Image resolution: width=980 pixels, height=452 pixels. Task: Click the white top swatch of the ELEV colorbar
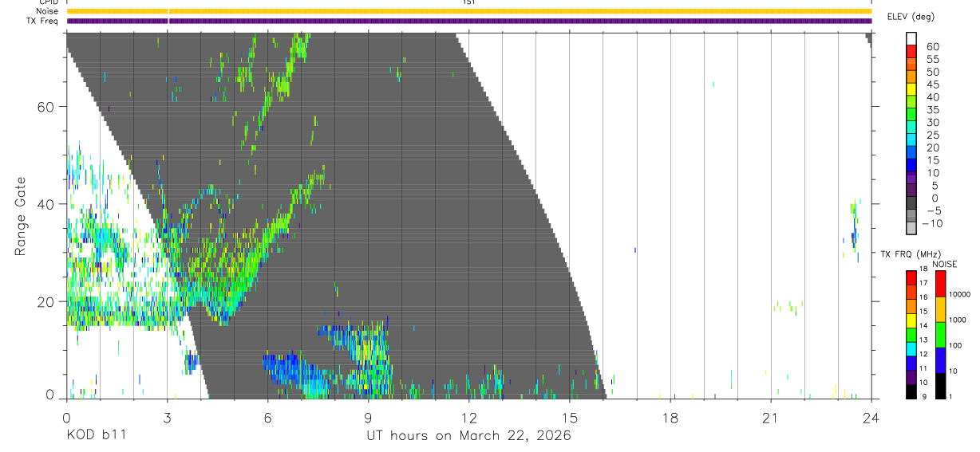(912, 40)
